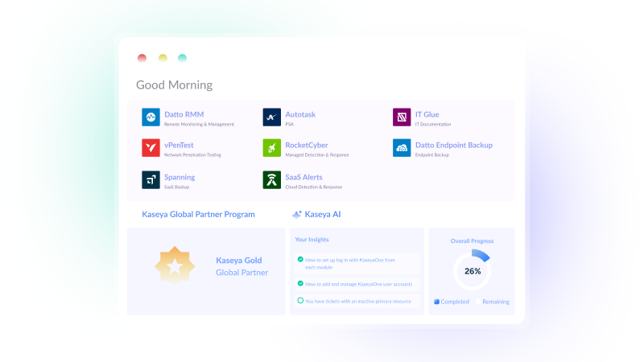The width and height of the screenshot is (644, 362).
Task: Select the Completed legend swatch
Action: click(x=436, y=302)
